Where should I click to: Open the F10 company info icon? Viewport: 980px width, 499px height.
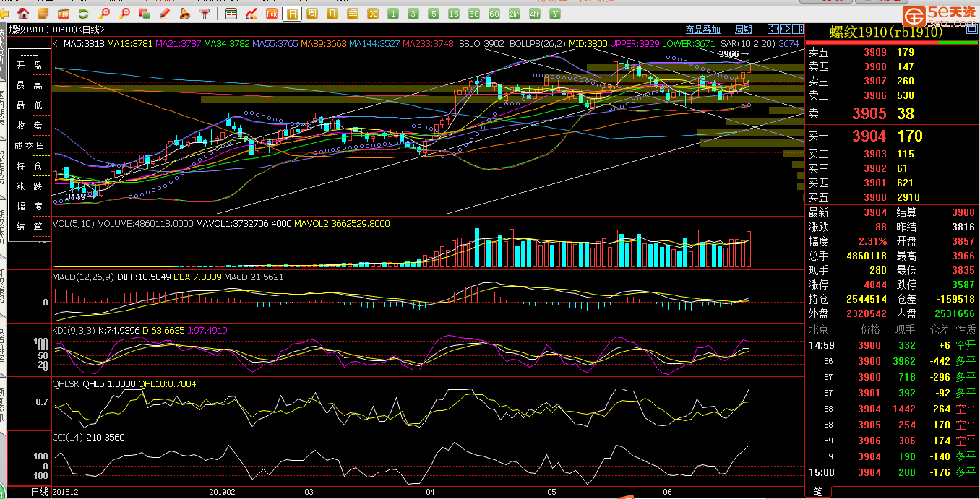(x=64, y=14)
